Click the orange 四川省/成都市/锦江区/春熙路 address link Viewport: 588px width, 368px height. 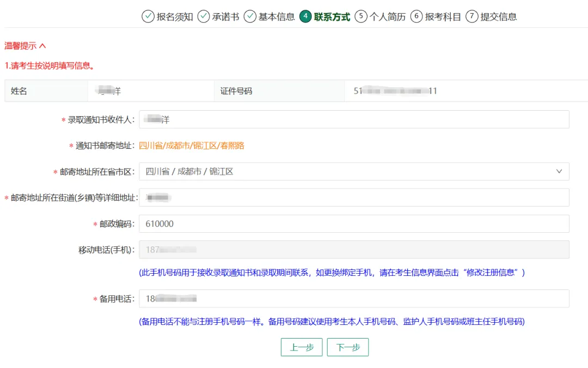(192, 146)
